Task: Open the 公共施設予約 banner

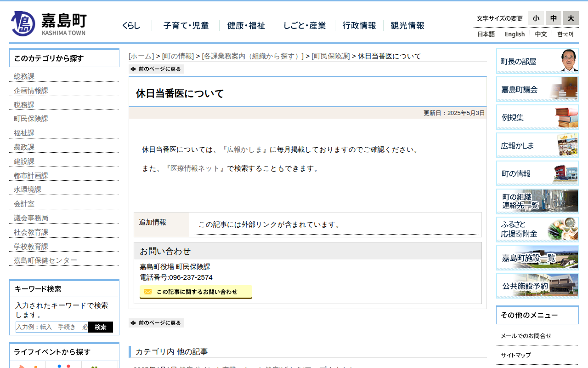Action: pyautogui.click(x=537, y=286)
